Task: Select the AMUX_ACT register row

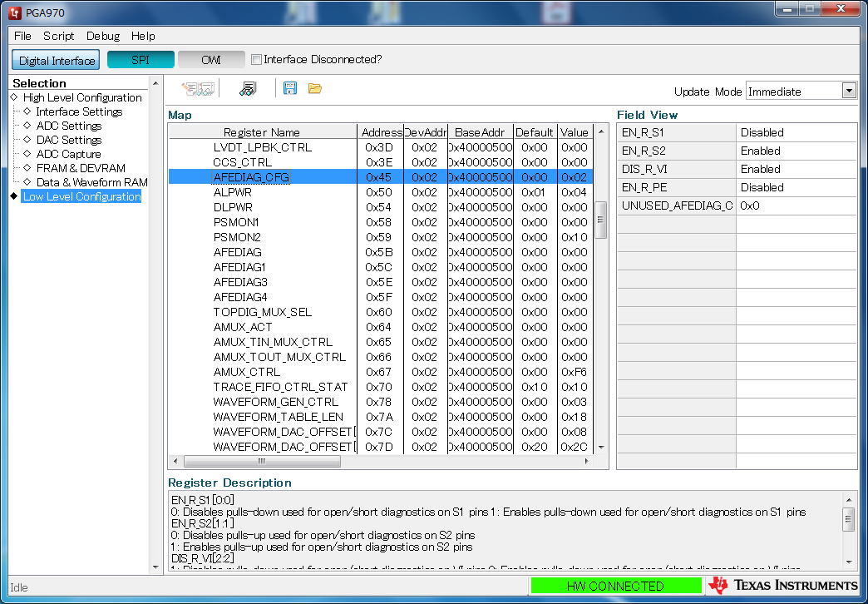Action: click(380, 327)
